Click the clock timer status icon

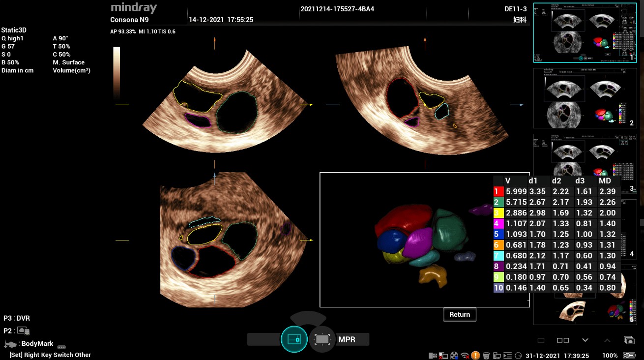(519, 355)
